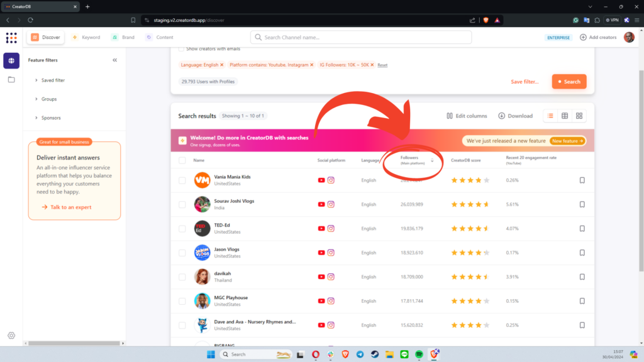Bookmark the davikah row

click(x=582, y=277)
